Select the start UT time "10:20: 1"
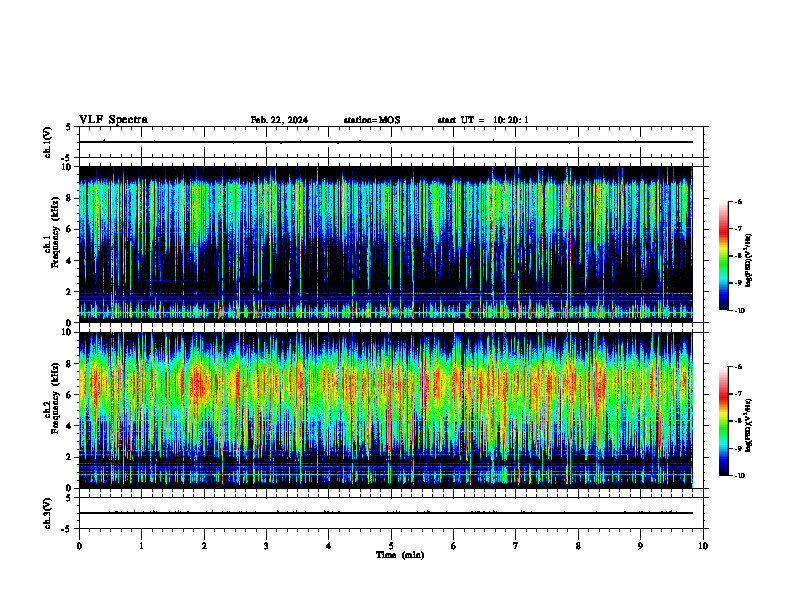792x612 pixels. 511,120
